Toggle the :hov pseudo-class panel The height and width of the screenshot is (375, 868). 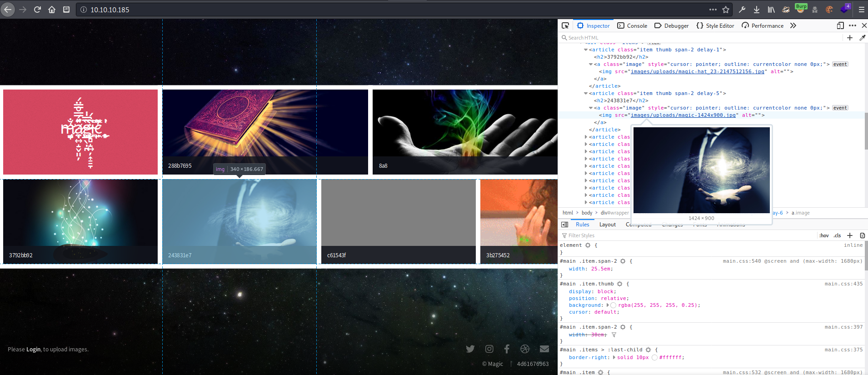pyautogui.click(x=823, y=235)
